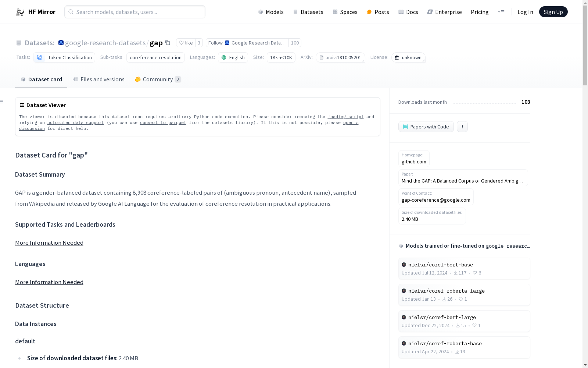
Task: Click the Dataset Viewer table icon
Action: 22,105
